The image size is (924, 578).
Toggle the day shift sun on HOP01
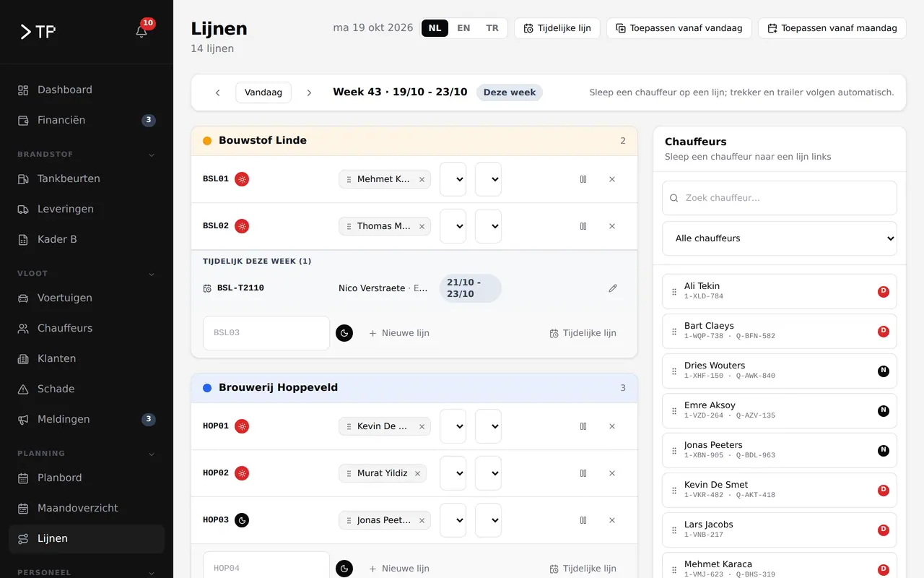(x=242, y=426)
